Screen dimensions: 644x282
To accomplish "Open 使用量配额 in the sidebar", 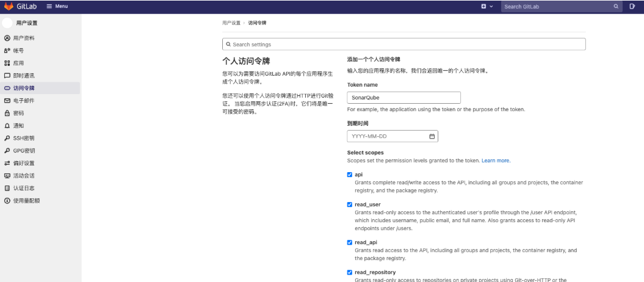I will pyautogui.click(x=40, y=201).
